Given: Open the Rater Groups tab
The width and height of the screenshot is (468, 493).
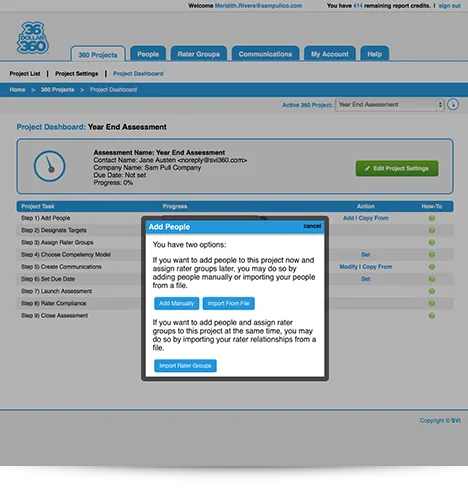Looking at the screenshot, I should point(199,54).
